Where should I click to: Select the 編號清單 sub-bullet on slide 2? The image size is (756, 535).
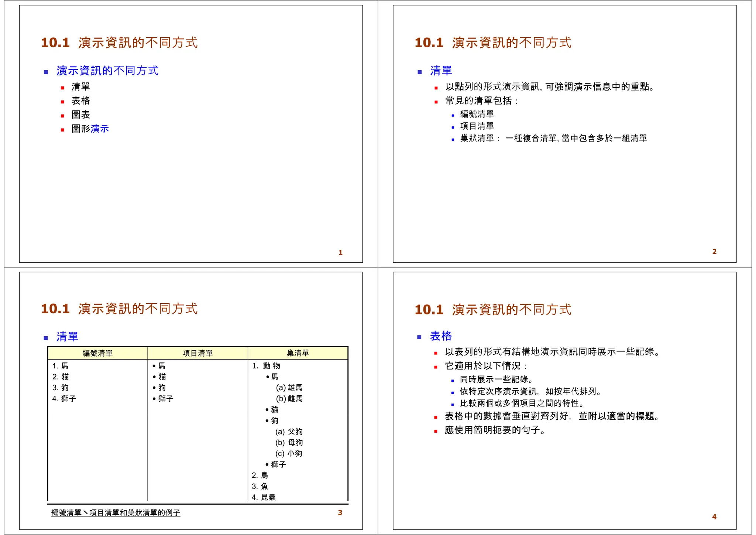pos(477,114)
